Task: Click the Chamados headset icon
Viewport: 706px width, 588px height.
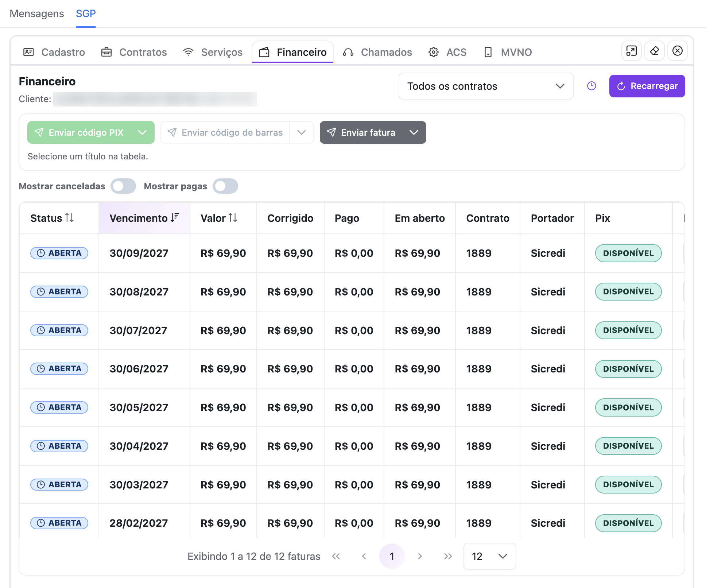Action: [x=348, y=53]
